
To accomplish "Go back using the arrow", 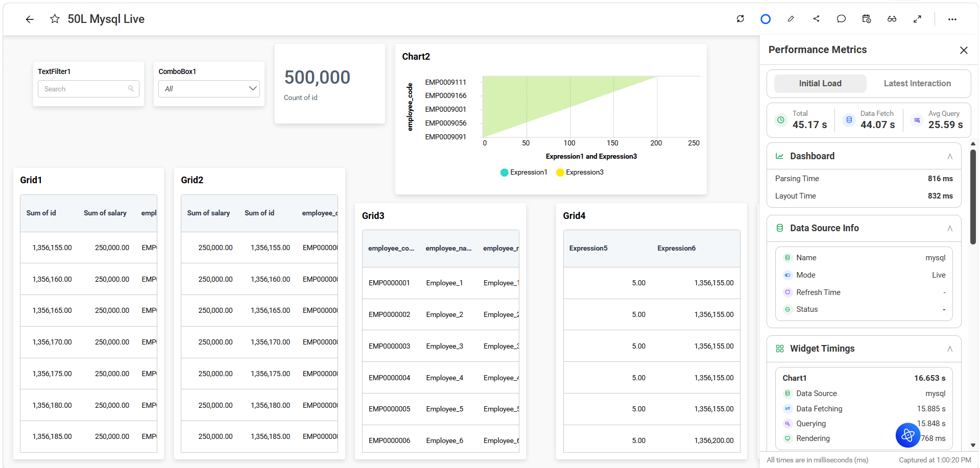I will click(x=30, y=19).
